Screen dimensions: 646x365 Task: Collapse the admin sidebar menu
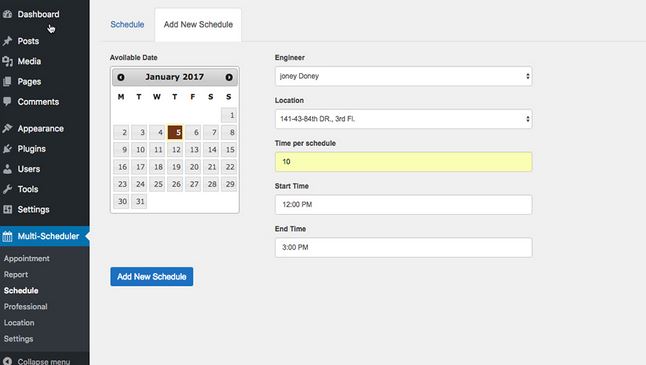pyautogui.click(x=36, y=361)
